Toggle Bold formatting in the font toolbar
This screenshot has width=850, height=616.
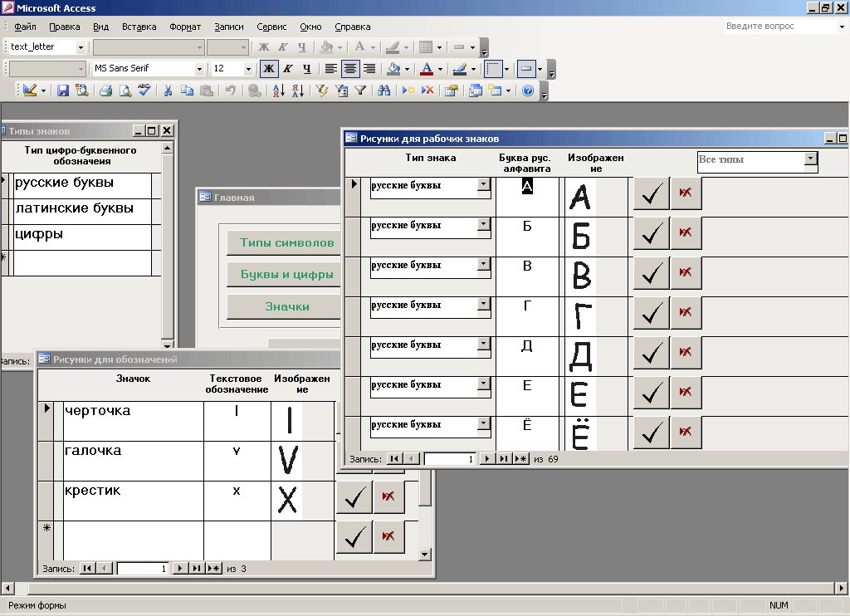(267, 69)
